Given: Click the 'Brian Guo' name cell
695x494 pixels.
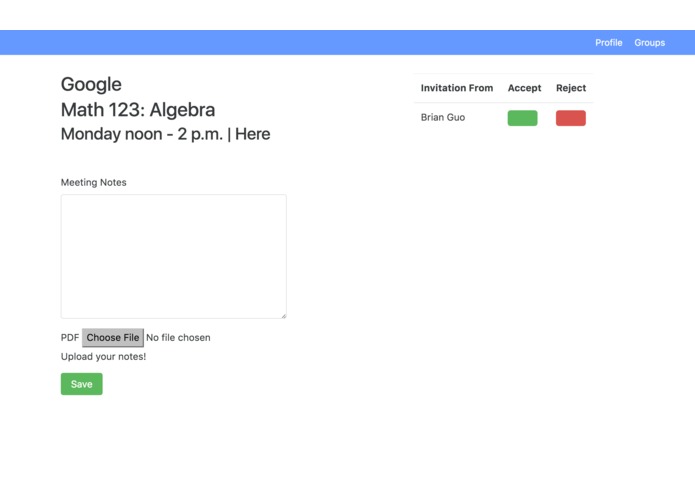Looking at the screenshot, I should click(x=443, y=117).
